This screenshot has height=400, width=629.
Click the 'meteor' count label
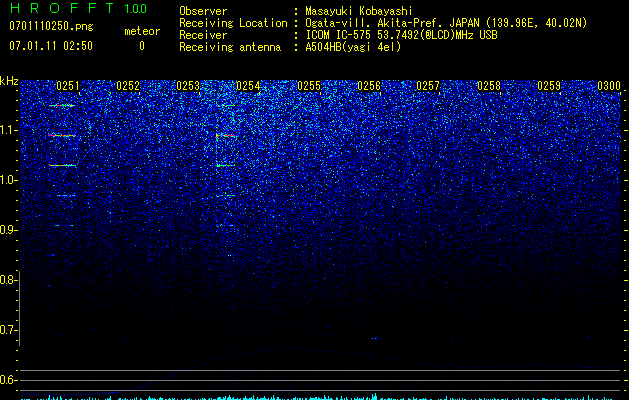pos(142,31)
